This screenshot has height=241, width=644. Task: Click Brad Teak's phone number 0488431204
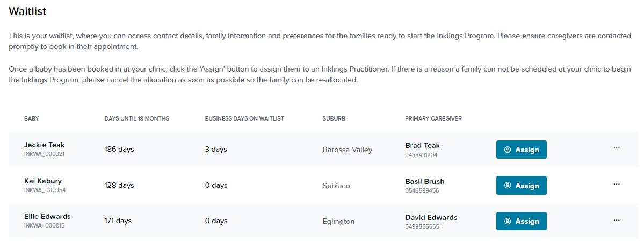pyautogui.click(x=421, y=155)
